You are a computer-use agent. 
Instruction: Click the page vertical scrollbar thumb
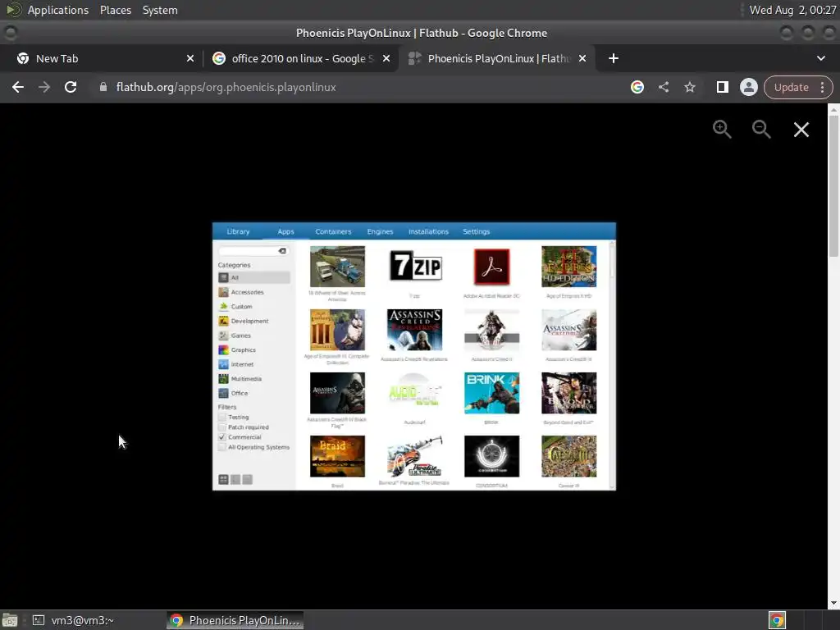833,186
